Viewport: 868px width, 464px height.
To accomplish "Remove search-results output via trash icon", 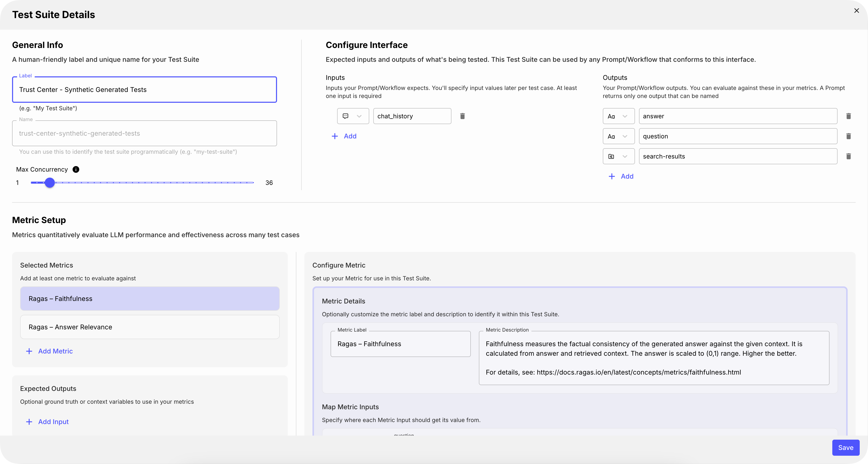I will pos(848,156).
